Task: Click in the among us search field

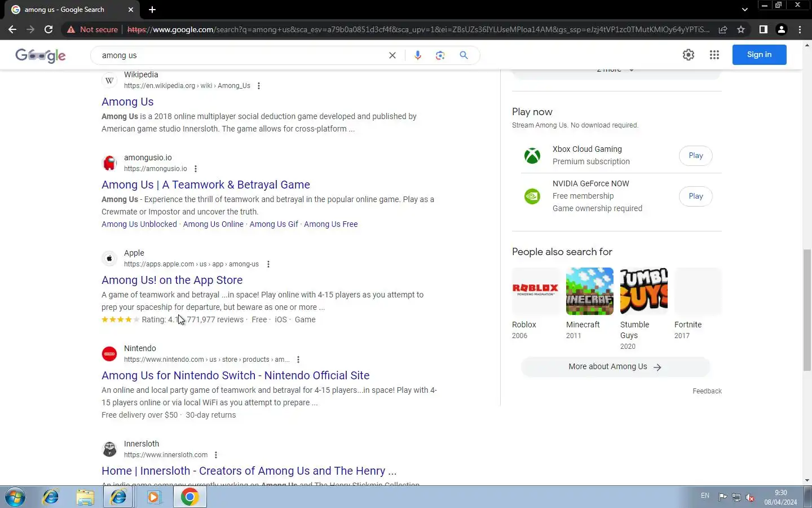Action: [242, 55]
